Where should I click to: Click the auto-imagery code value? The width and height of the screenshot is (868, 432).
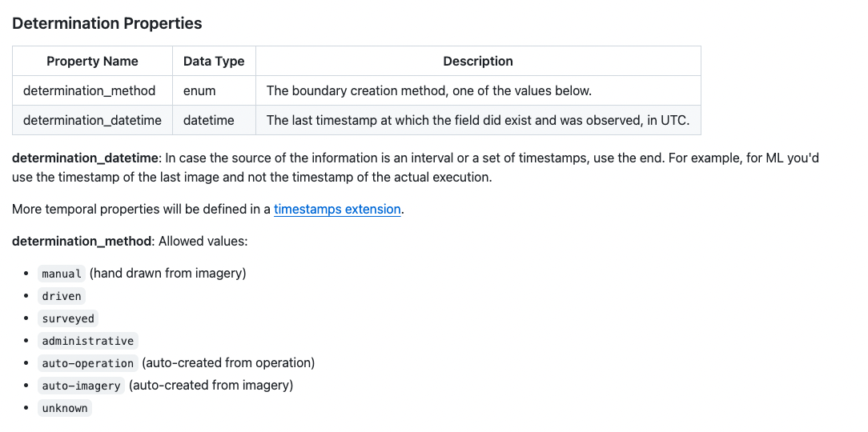(x=81, y=386)
